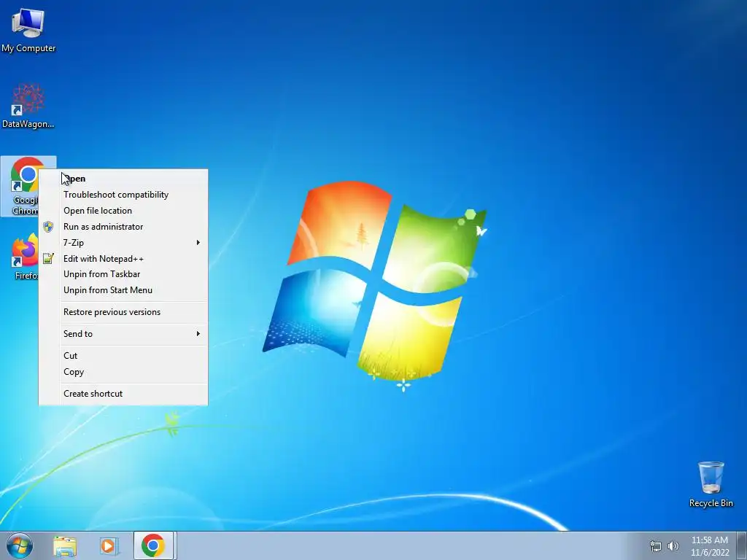Open the My Computer desktop icon

pos(28,31)
